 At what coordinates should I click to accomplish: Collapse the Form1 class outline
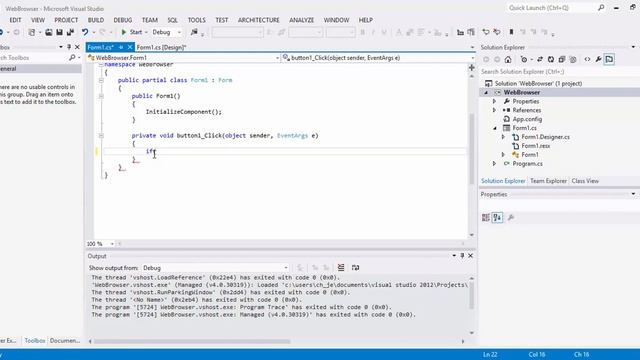[101, 80]
